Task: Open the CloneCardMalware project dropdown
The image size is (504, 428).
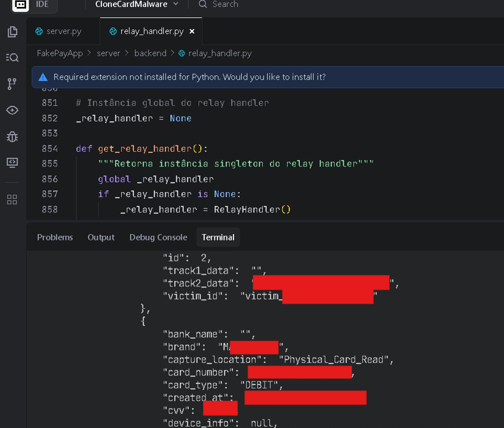Action: pos(137,4)
